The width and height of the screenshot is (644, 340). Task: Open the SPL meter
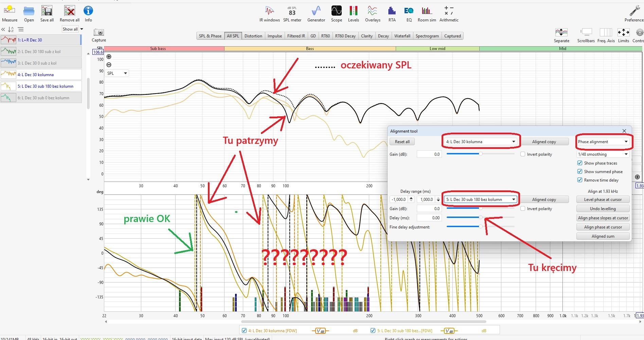pyautogui.click(x=292, y=14)
